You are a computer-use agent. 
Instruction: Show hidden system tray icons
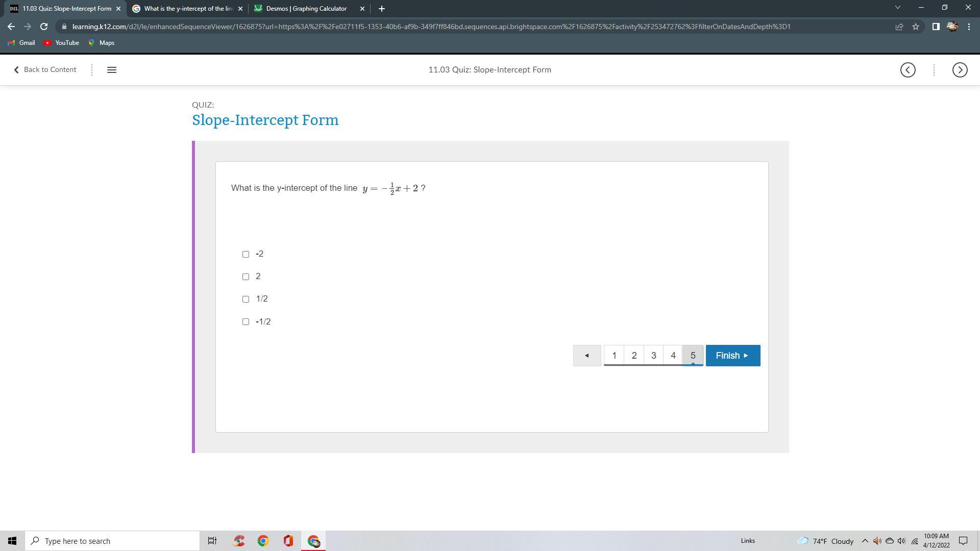tap(865, 541)
